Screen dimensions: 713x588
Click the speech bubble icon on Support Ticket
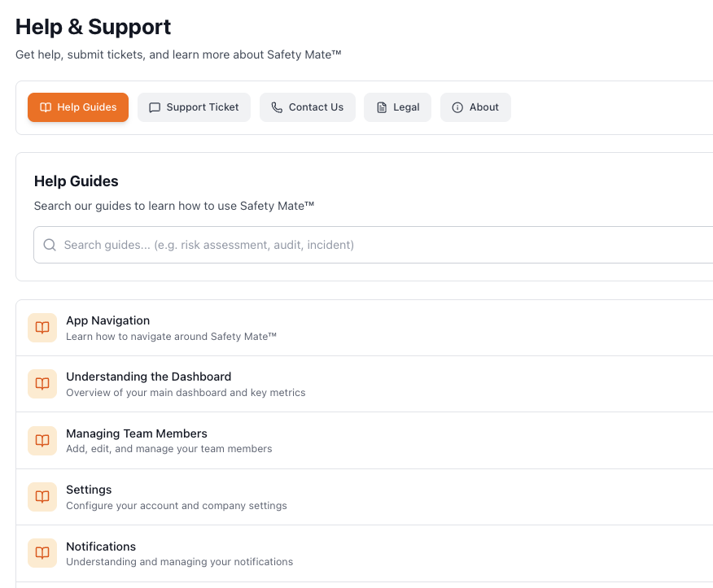(155, 107)
